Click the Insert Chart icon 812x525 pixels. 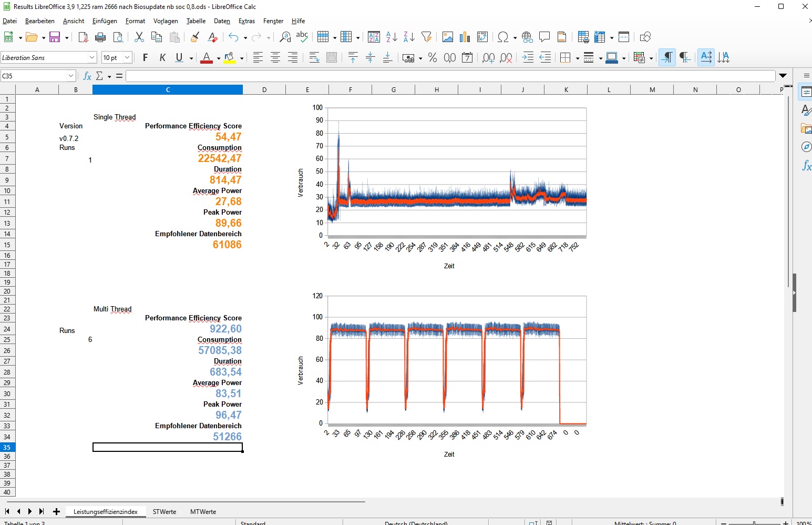click(x=465, y=37)
